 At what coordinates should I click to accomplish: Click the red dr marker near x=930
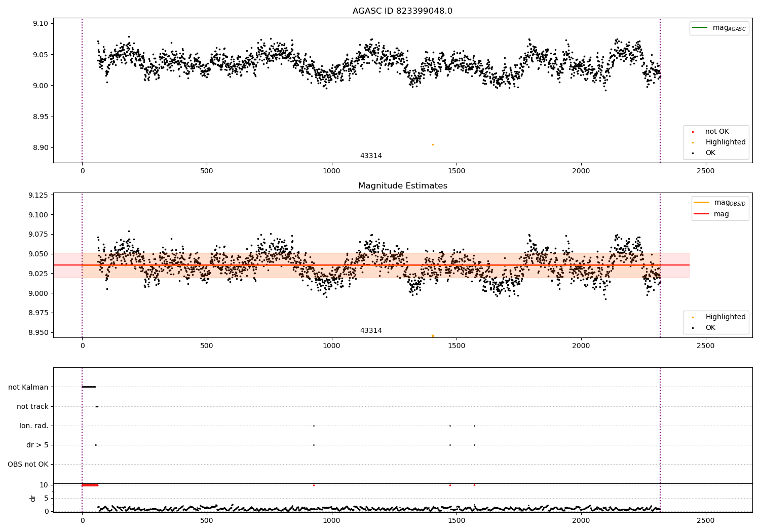click(314, 485)
